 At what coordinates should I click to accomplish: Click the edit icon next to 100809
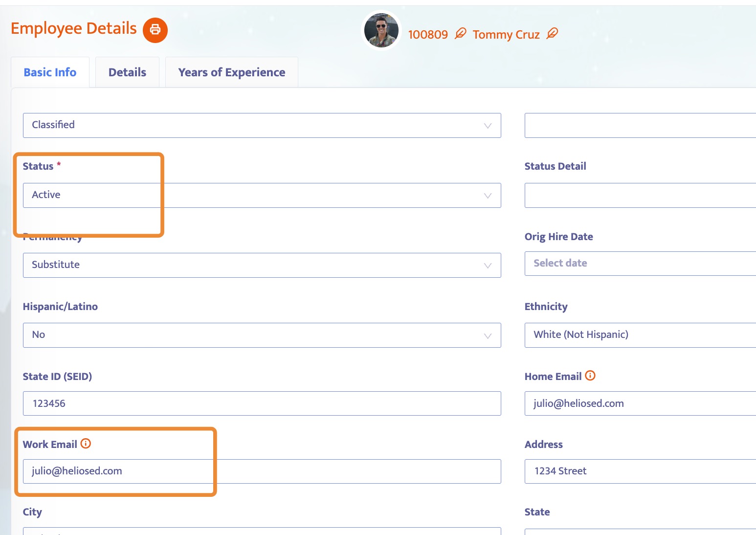coord(460,34)
